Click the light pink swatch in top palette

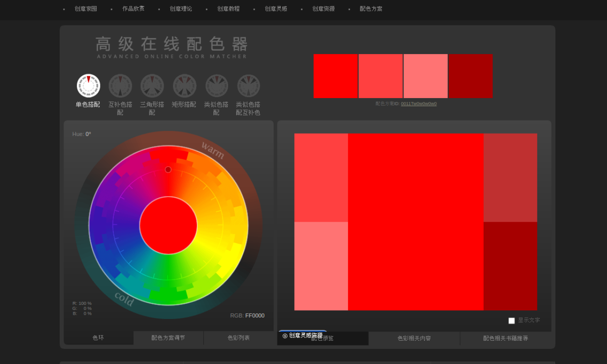pyautogui.click(x=426, y=76)
